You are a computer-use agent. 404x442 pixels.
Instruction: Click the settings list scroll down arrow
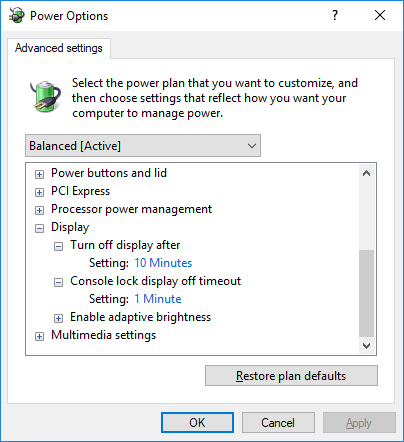367,346
